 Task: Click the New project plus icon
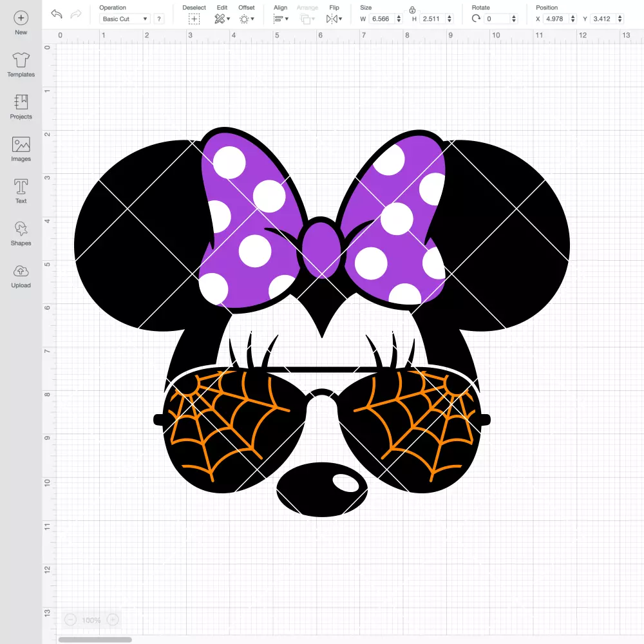[x=21, y=18]
